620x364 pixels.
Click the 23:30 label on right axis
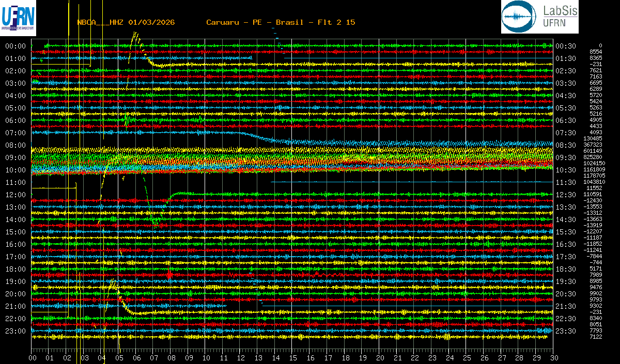(x=565, y=331)
